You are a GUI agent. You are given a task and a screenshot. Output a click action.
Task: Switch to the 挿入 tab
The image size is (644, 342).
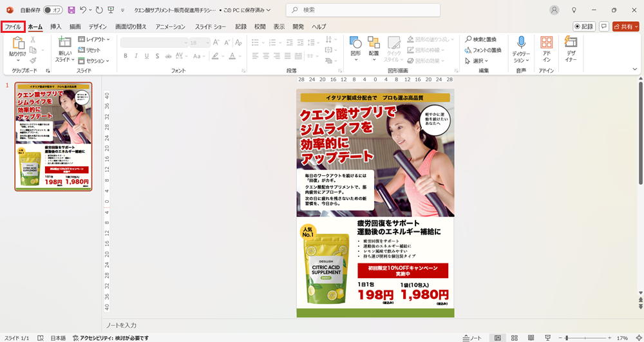tap(56, 26)
